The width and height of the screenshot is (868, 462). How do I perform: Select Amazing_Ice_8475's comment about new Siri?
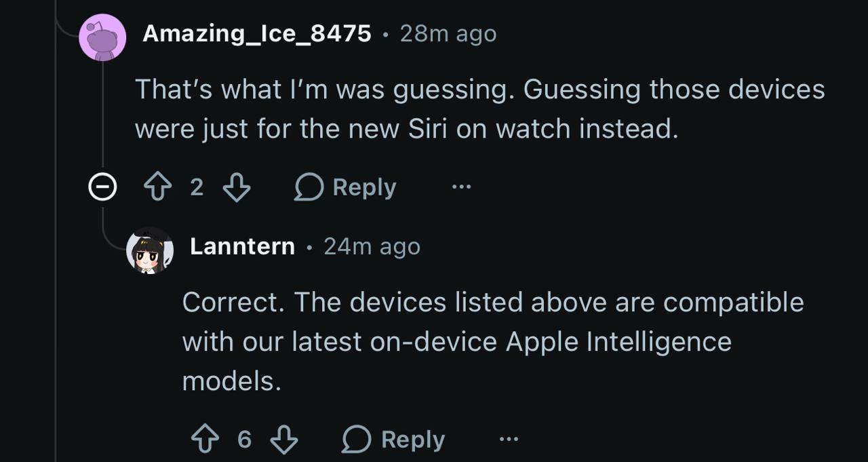480,109
